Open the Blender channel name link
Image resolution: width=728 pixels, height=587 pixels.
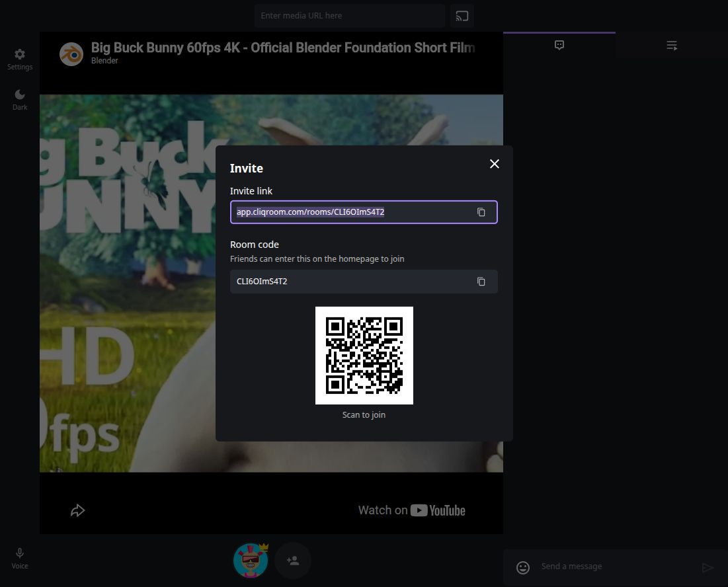click(104, 61)
